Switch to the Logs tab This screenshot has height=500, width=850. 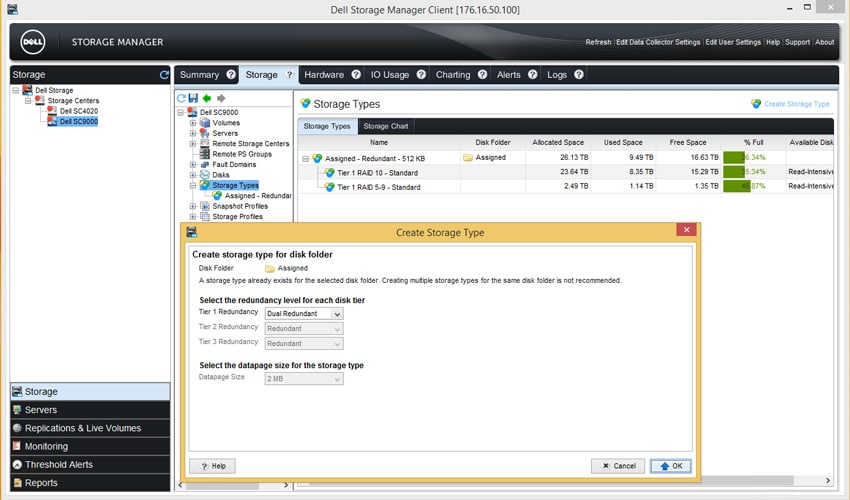(557, 75)
